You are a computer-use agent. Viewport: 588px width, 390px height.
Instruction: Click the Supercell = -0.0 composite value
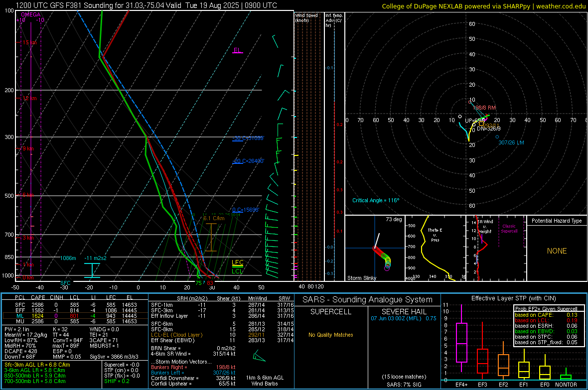(x=122, y=365)
